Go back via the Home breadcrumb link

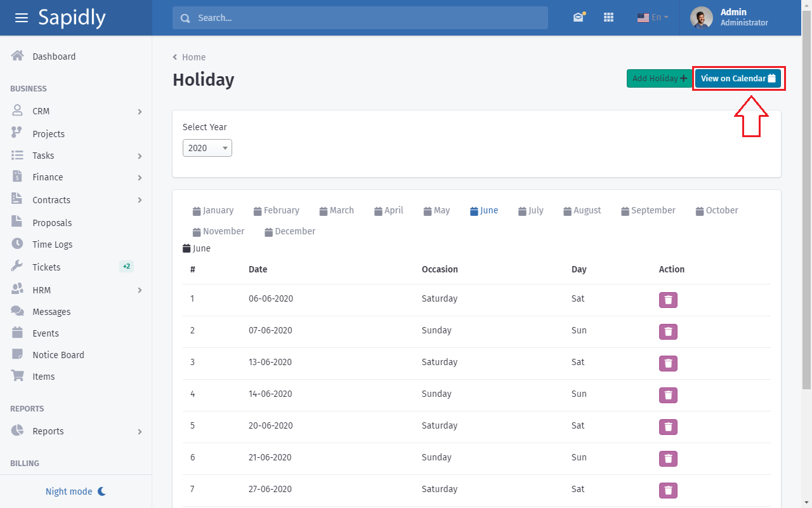click(193, 57)
